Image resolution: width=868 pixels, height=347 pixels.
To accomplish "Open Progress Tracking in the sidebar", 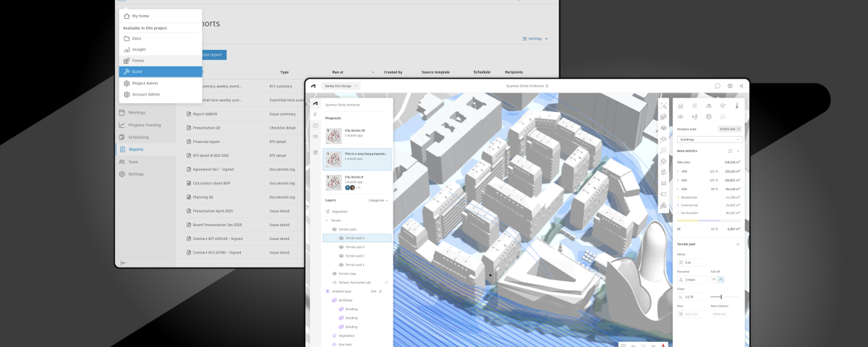I will pos(145,125).
